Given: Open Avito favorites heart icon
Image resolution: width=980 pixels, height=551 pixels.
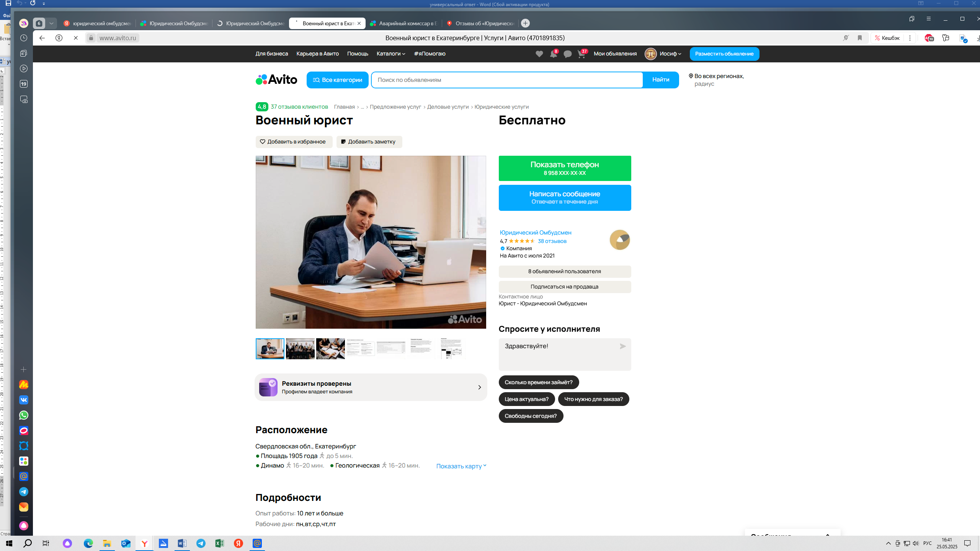Looking at the screenshot, I should (x=539, y=54).
